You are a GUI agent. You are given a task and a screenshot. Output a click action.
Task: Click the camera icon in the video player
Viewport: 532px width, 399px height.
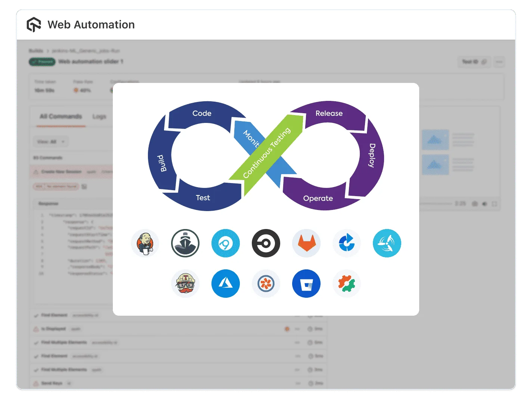click(x=475, y=204)
